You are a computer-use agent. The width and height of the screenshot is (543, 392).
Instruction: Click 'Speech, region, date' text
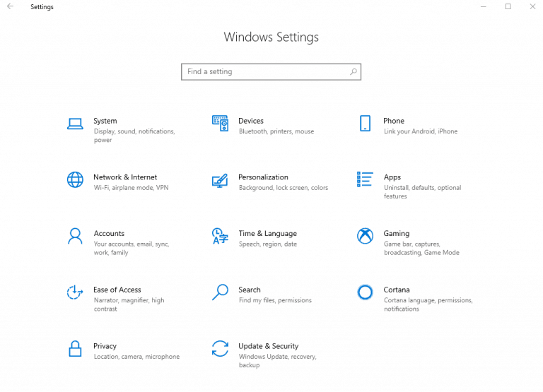268,244
